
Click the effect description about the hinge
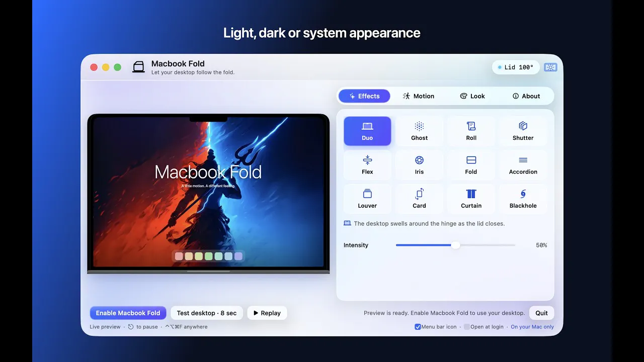coord(429,224)
